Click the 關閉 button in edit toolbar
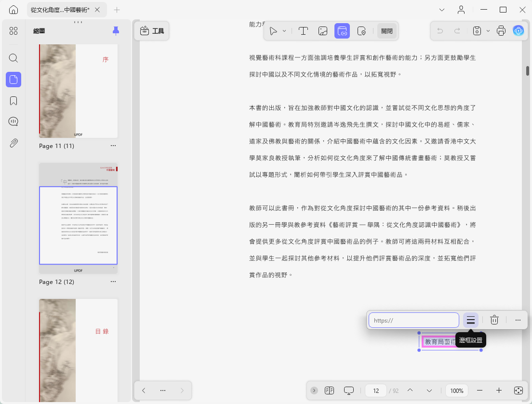This screenshot has height=404, width=532. [387, 31]
